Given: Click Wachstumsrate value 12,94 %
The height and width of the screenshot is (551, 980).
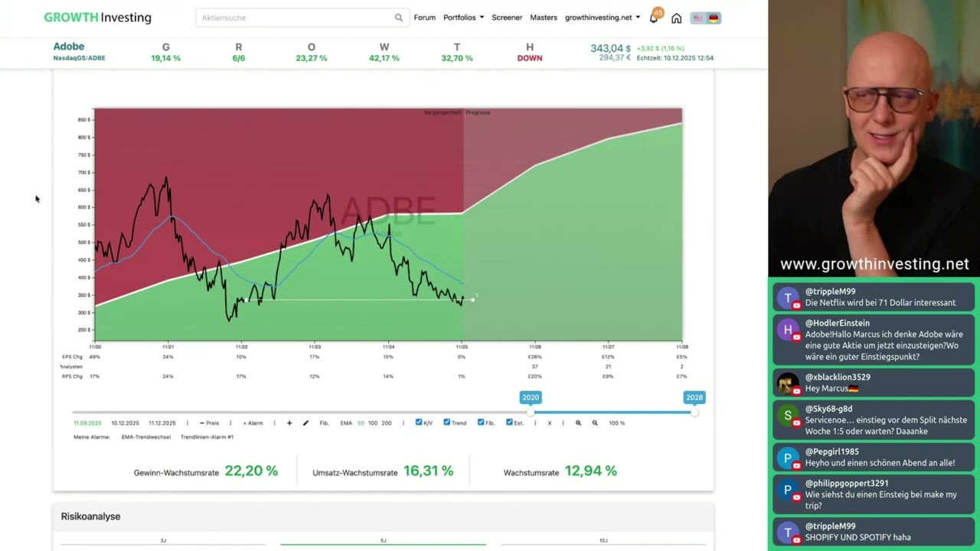Looking at the screenshot, I should pos(590,471).
